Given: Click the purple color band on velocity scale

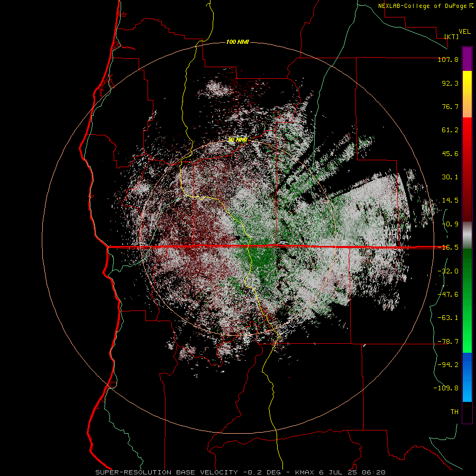Looking at the screenshot, I should tap(467, 59).
